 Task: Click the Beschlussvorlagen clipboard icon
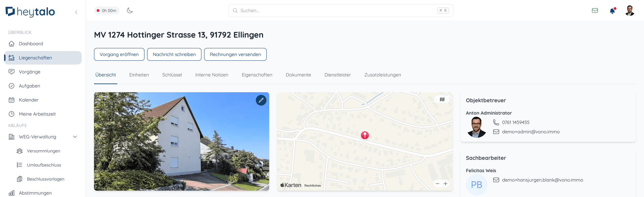19,179
